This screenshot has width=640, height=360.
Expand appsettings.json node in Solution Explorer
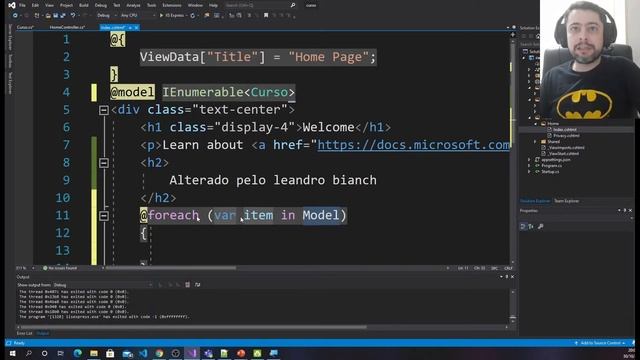[530, 160]
